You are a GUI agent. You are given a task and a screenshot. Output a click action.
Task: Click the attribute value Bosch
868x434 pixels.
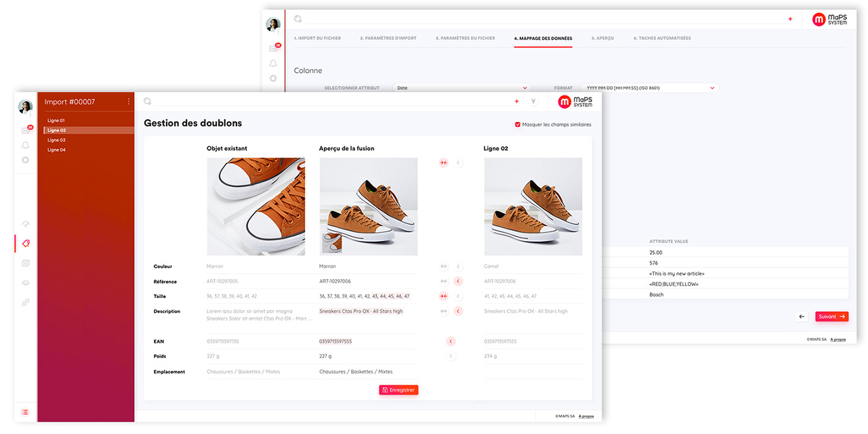coord(657,295)
